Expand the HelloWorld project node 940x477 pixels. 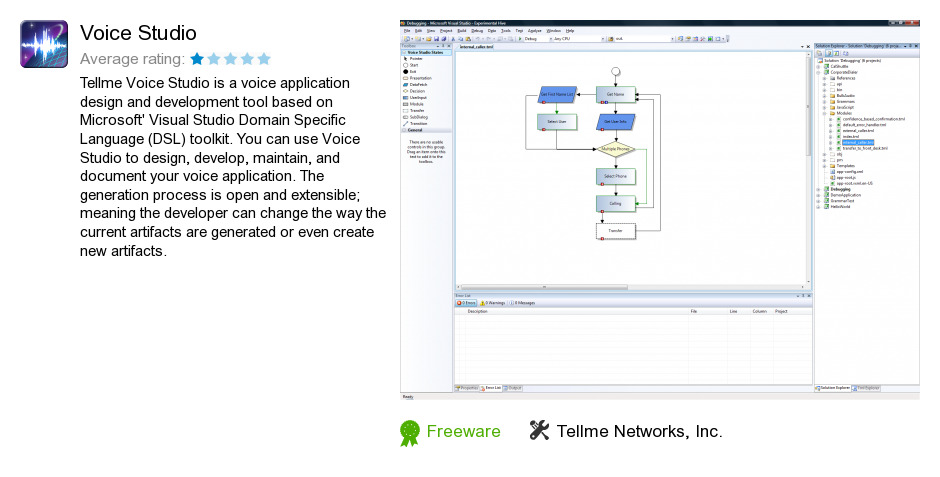pos(819,207)
